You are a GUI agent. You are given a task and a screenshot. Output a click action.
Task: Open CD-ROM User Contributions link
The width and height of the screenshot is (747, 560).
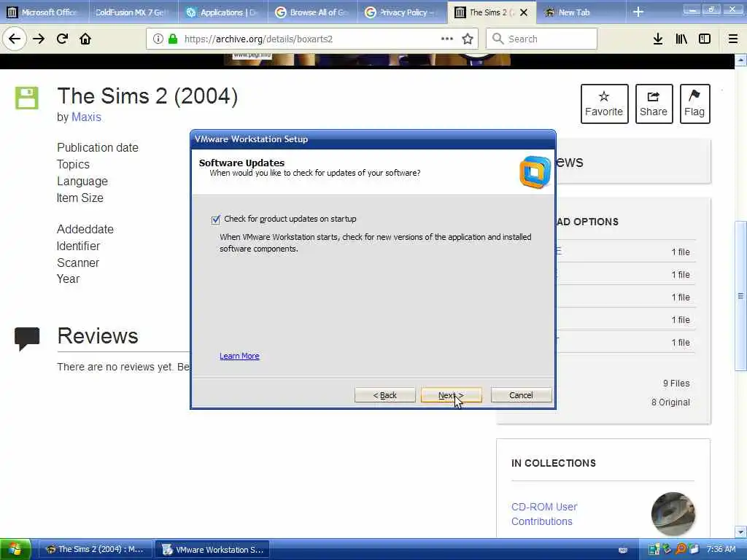point(544,514)
